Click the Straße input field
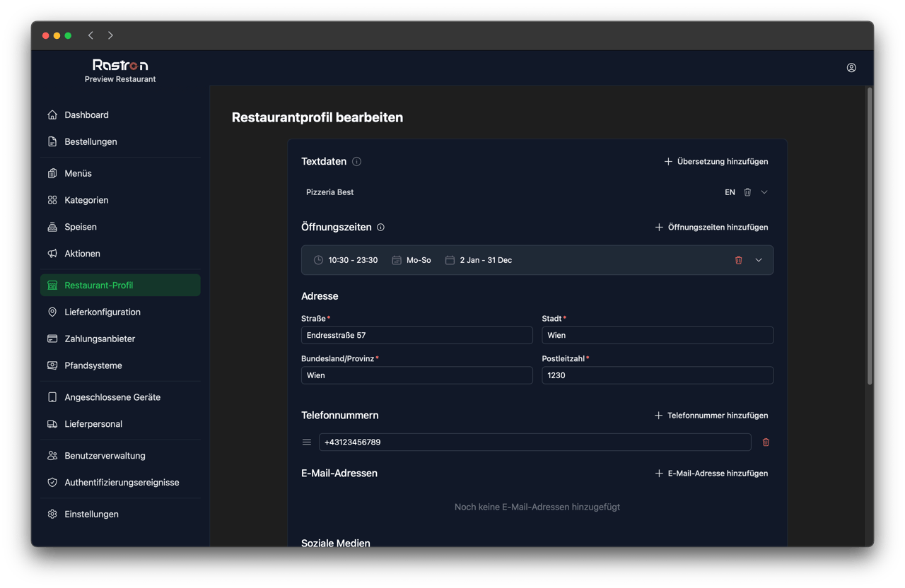Screen dimensions: 905x588 click(416, 336)
